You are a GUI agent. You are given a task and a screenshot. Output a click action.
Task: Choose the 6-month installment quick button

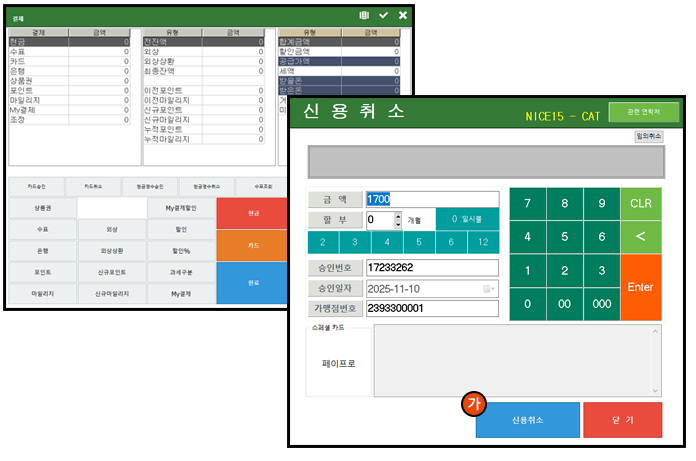tap(451, 242)
